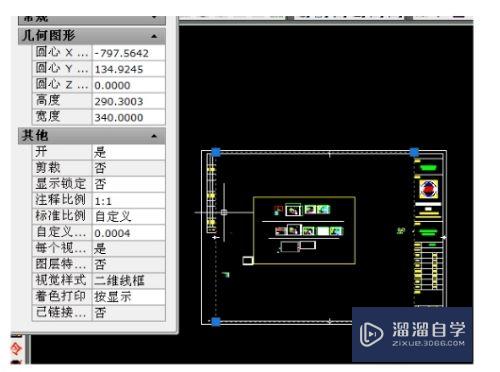Click the 溜溜自学 play logo icon
The height and width of the screenshot is (372, 500).
371,334
